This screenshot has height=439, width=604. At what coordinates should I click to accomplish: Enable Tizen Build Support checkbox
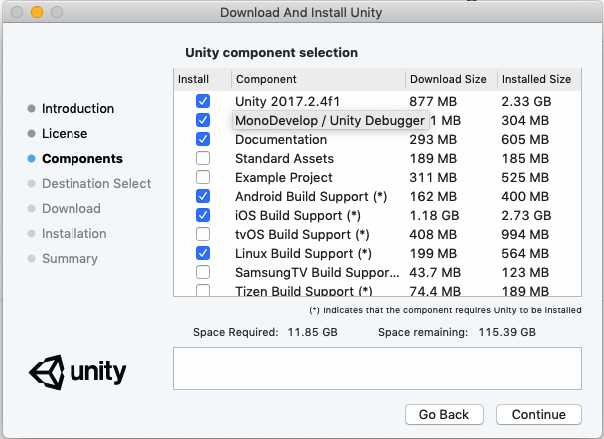[203, 290]
